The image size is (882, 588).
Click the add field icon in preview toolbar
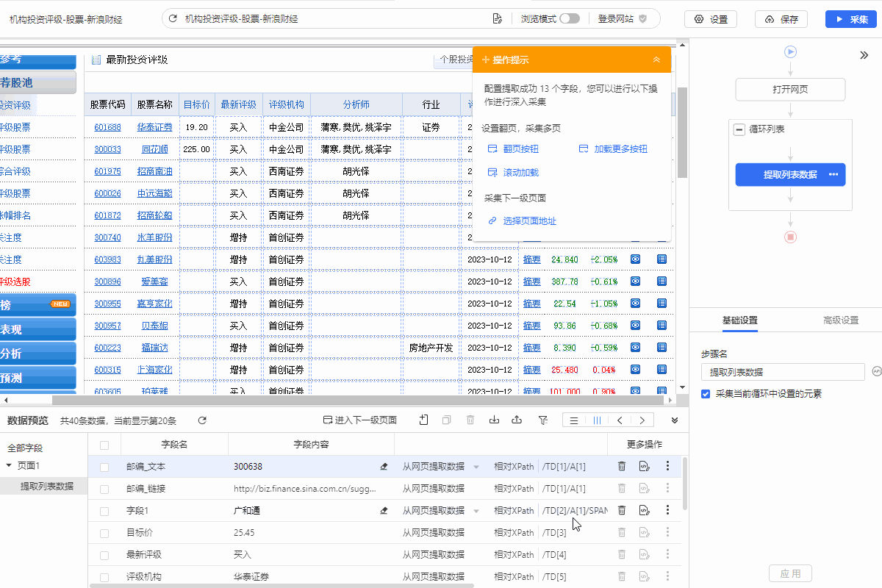point(424,420)
